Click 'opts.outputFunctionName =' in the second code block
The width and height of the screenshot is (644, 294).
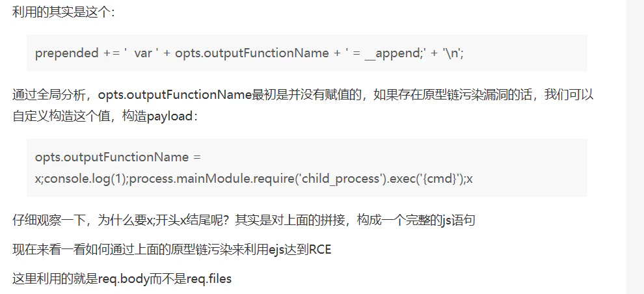pos(118,157)
